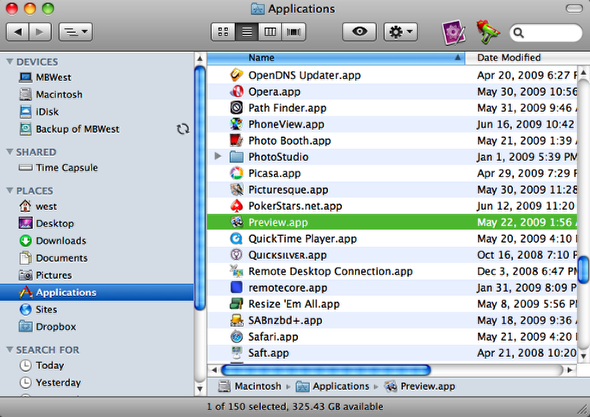Click inside the Finder search field
This screenshot has width=590, height=417.
[x=546, y=33]
